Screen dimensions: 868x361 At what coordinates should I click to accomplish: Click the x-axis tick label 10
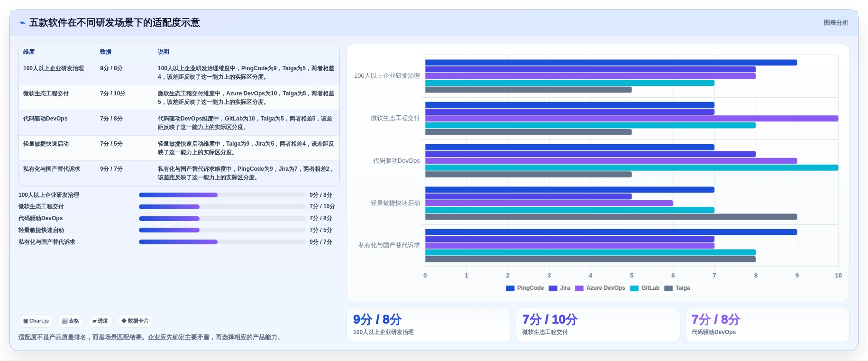[x=838, y=276]
